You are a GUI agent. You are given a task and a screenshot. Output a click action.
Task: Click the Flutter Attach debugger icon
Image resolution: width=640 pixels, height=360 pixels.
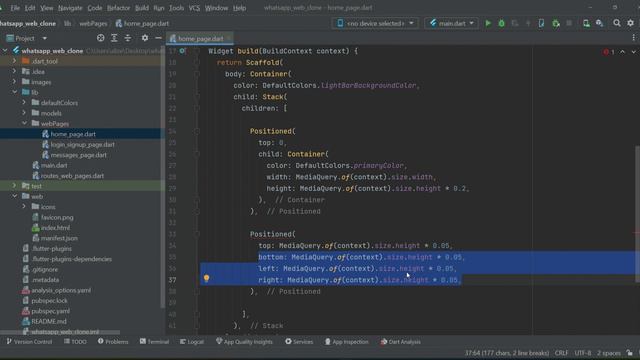click(556, 23)
